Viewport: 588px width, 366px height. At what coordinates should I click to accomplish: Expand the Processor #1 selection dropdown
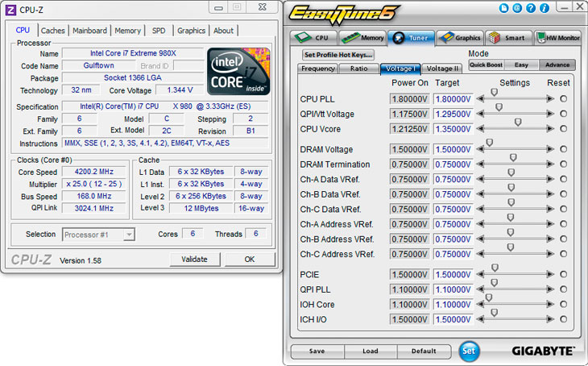(x=129, y=235)
